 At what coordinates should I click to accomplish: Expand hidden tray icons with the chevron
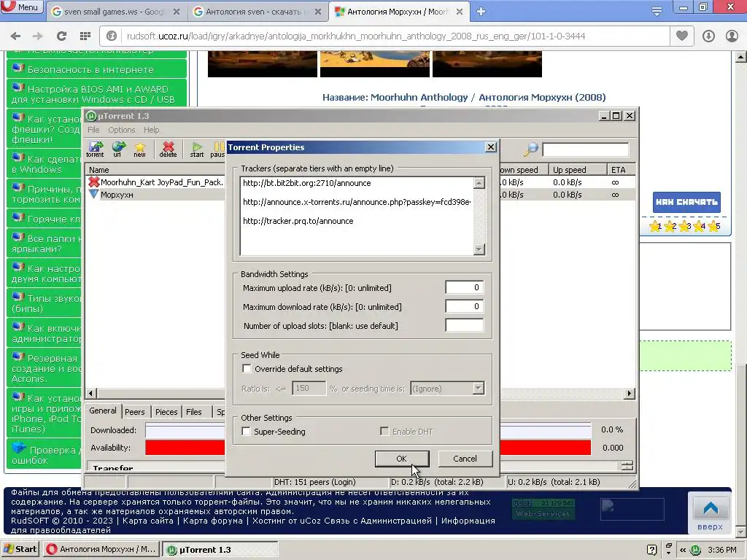683,550
